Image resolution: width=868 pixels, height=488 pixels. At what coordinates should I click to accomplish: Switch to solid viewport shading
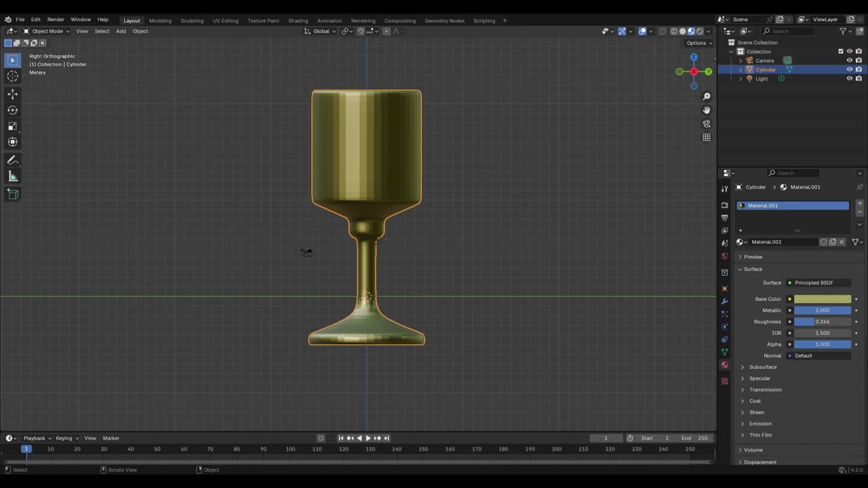tap(682, 31)
